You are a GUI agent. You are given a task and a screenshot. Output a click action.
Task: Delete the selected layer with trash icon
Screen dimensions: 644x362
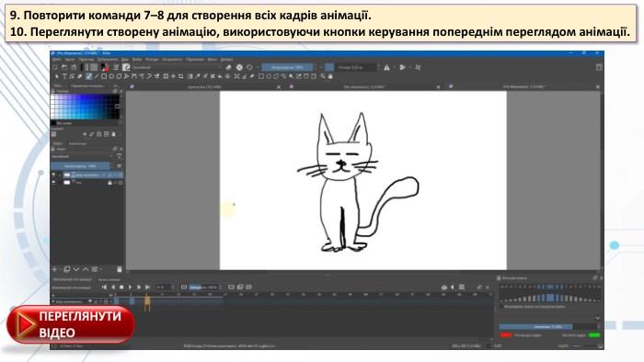[119, 269]
